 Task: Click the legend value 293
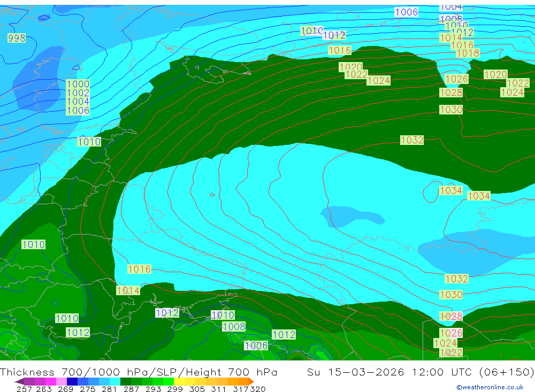153,389
